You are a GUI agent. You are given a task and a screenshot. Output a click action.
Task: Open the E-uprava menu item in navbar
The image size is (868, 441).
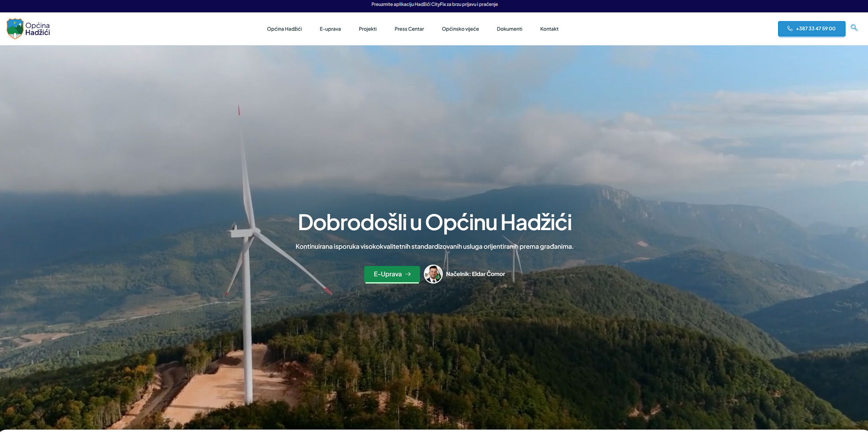(330, 29)
